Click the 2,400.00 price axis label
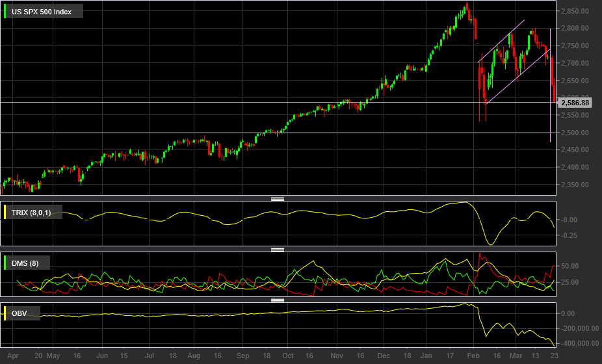 [x=575, y=167]
